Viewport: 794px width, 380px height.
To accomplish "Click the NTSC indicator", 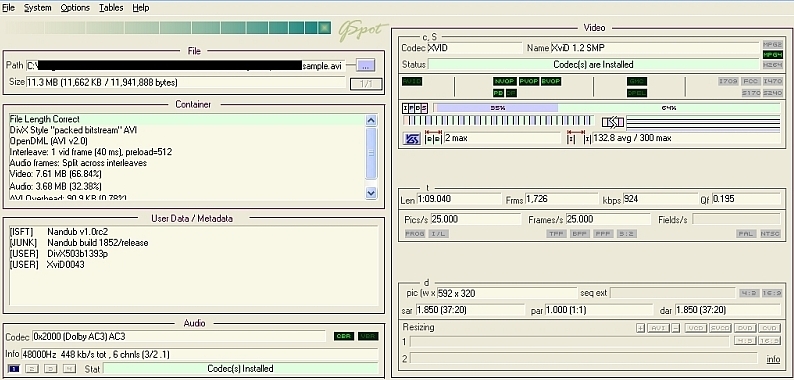I will [771, 234].
